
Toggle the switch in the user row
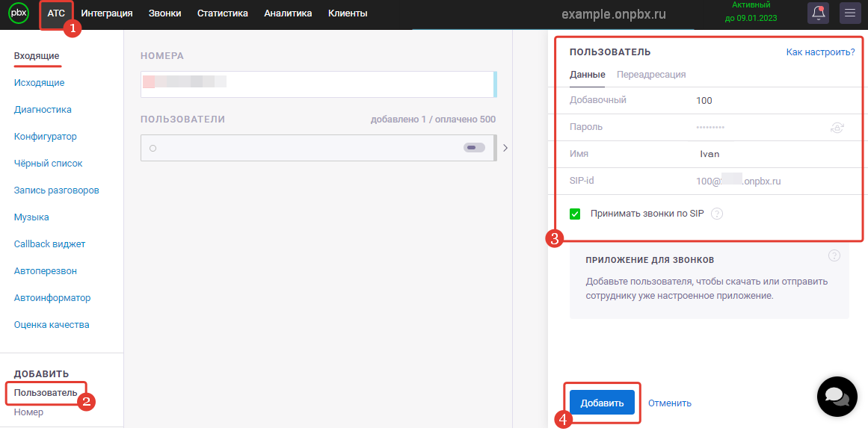coord(473,147)
